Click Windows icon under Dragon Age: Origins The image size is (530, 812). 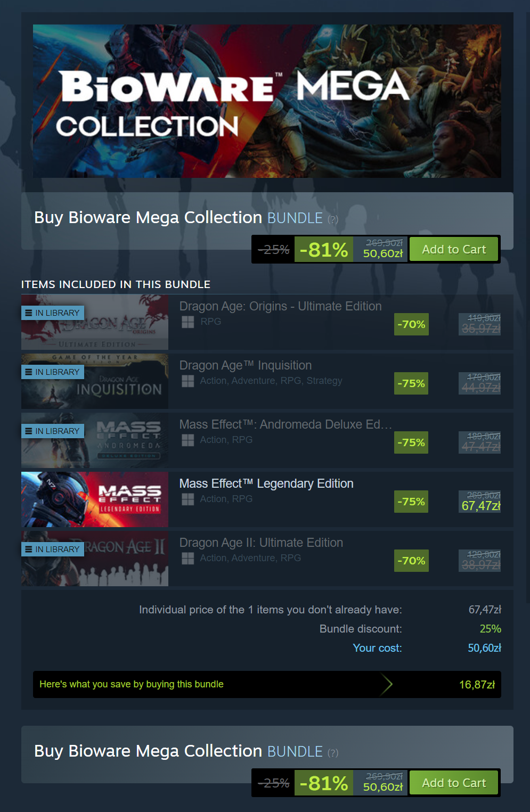click(187, 322)
